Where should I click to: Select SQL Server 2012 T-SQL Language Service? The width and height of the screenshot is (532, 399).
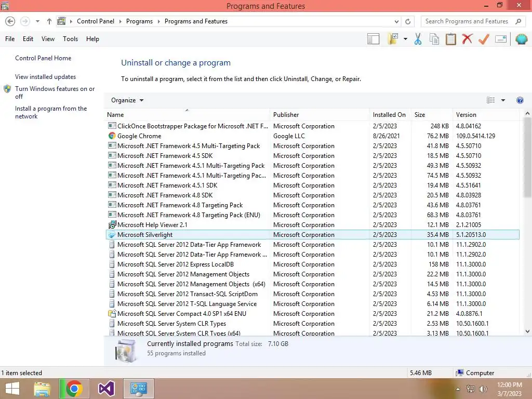click(x=312, y=304)
